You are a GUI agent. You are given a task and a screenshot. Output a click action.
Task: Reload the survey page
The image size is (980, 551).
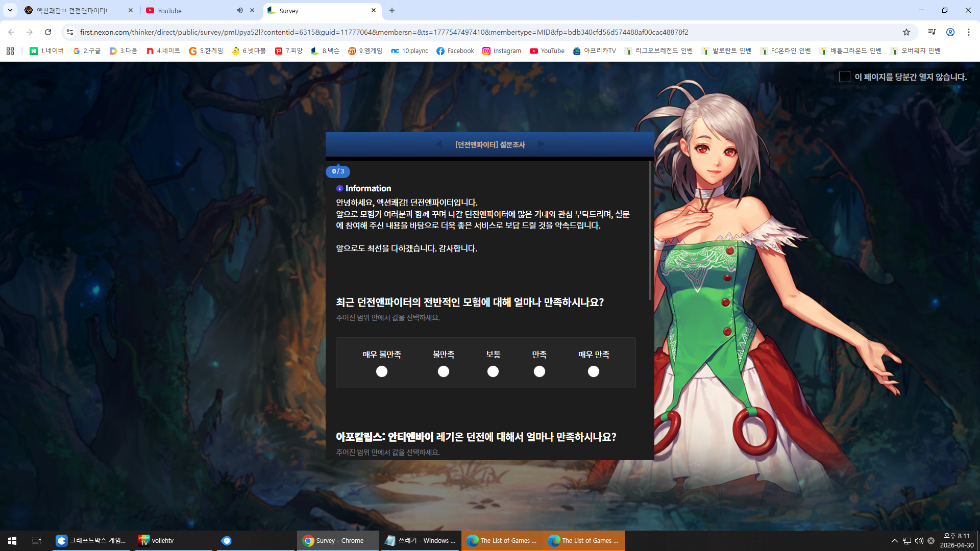click(48, 32)
